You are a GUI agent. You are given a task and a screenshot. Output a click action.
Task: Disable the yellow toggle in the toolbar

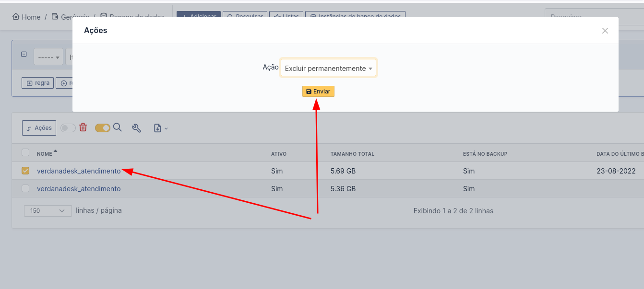[x=103, y=128]
